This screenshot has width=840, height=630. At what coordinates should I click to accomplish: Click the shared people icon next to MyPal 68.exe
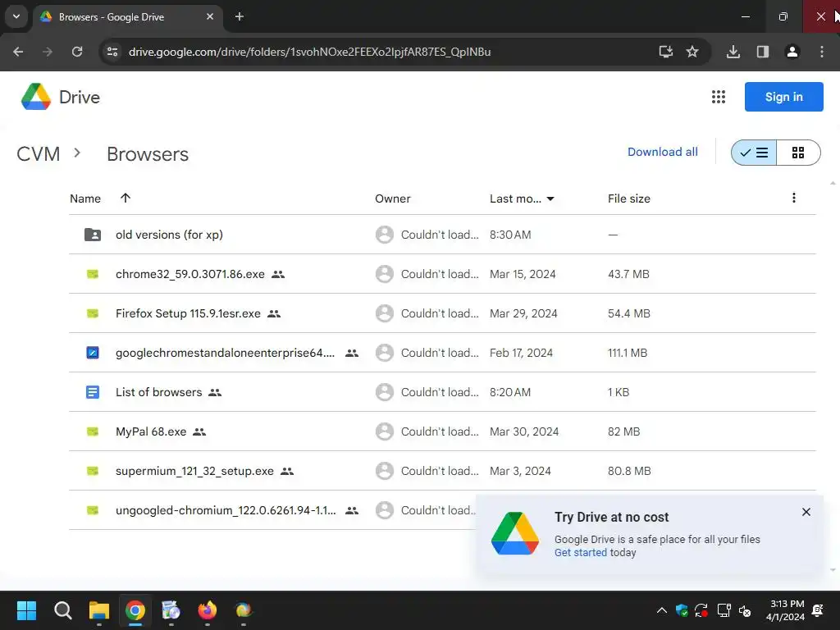tap(199, 431)
